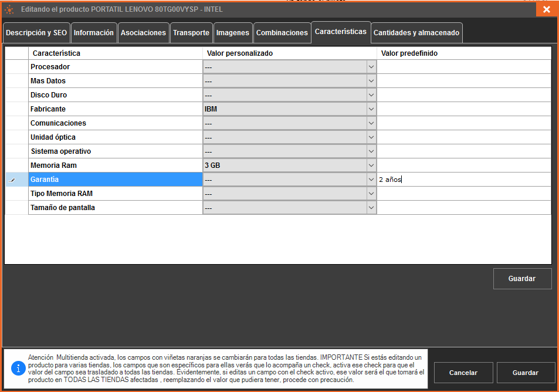
Task: Click the pencil edit icon beside Garantía
Action: (x=12, y=180)
